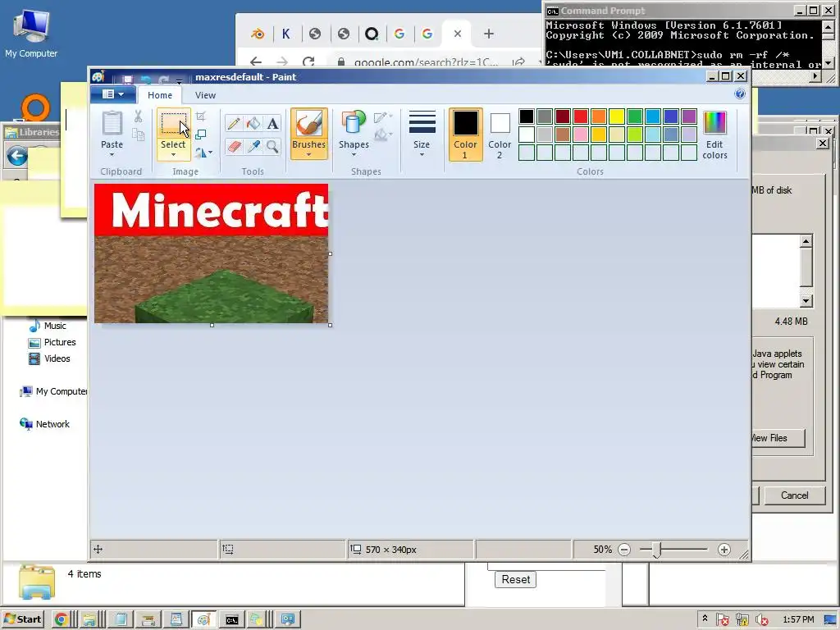Select the Pencil tool
Viewport: 840px width, 630px height.
point(234,124)
